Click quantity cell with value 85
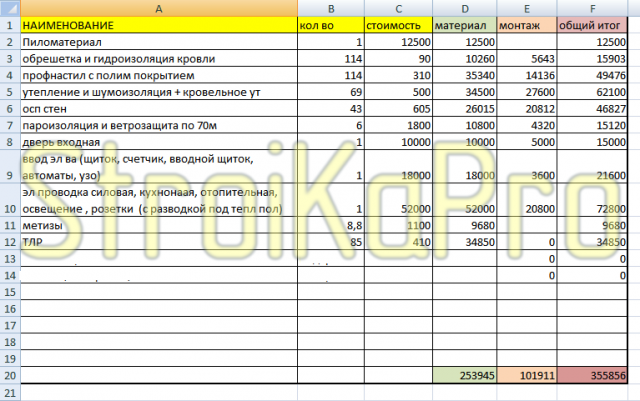640x401 pixels. click(331, 242)
